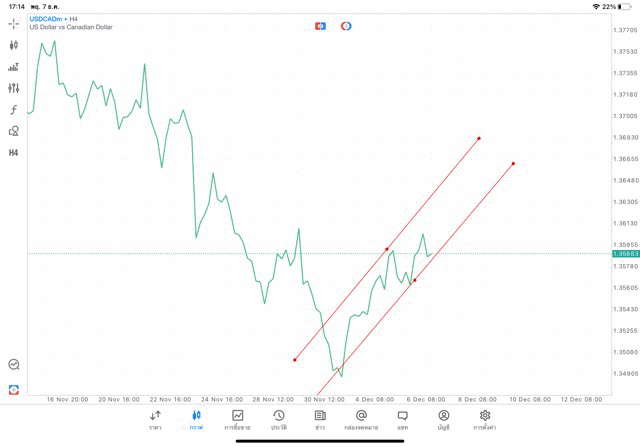The image size is (640, 447).
Task: Open the H4 timeframe selector
Action: [14, 153]
